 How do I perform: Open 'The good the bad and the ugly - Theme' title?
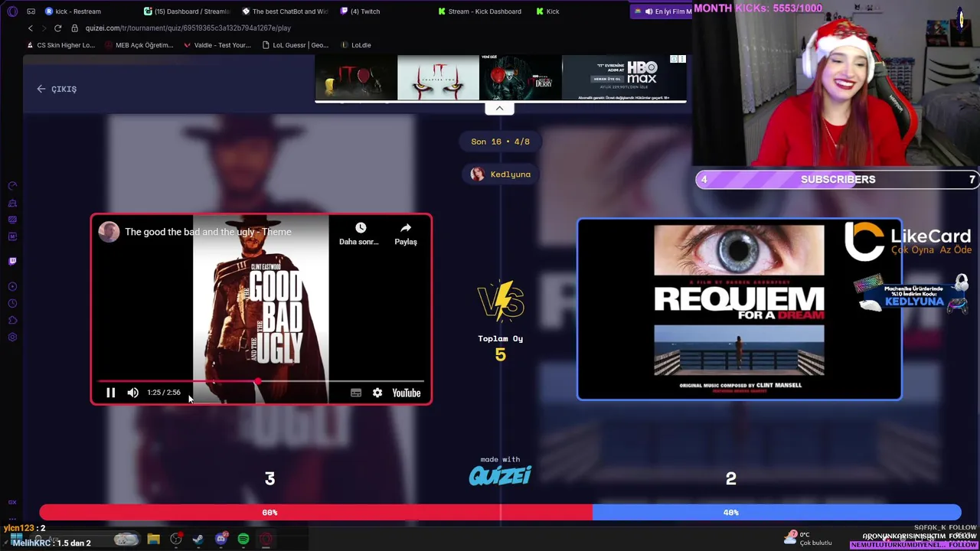pyautogui.click(x=208, y=232)
